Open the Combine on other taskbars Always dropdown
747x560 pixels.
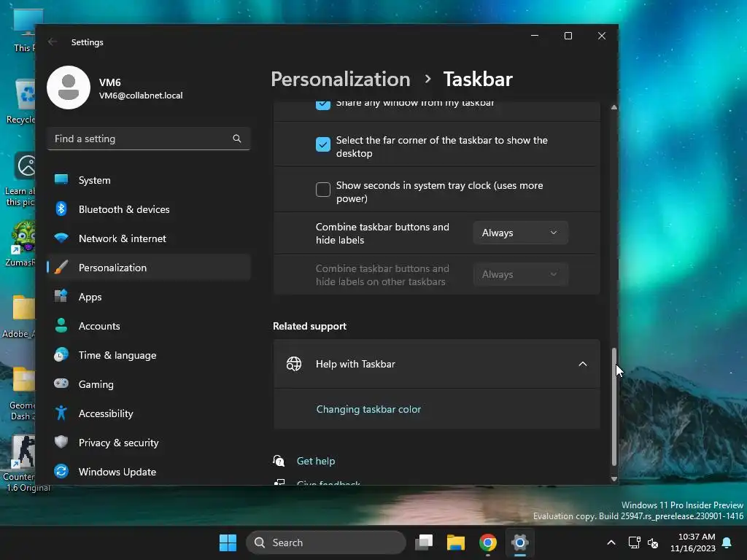coord(520,274)
